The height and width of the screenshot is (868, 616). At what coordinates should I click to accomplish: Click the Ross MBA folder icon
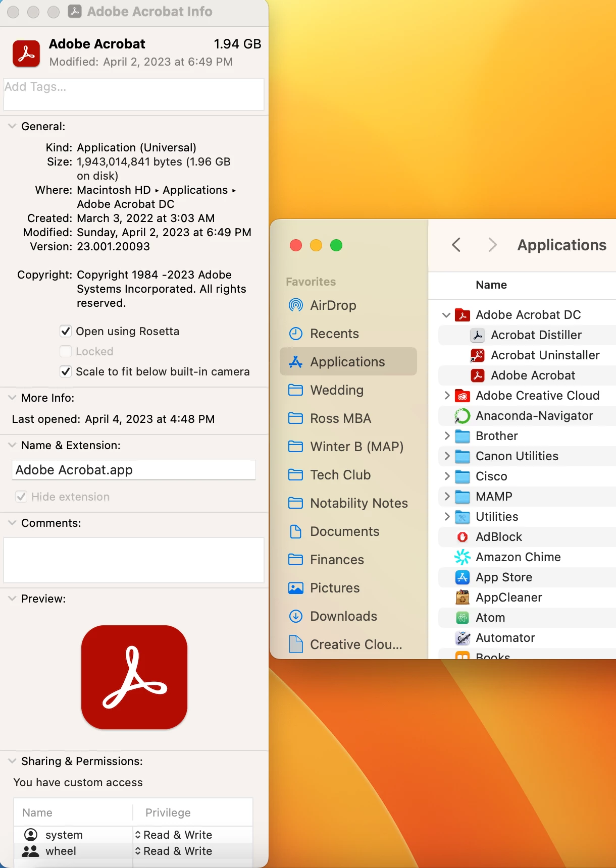[x=295, y=418]
